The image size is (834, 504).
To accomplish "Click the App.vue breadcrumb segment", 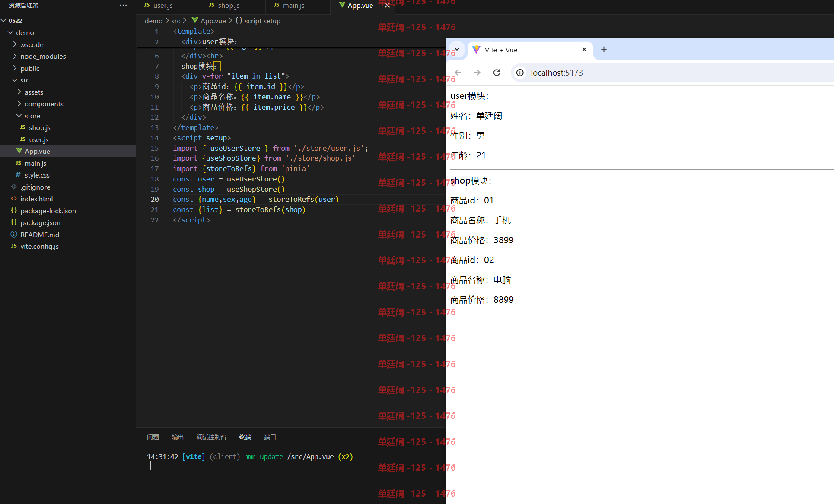I will pyautogui.click(x=213, y=21).
